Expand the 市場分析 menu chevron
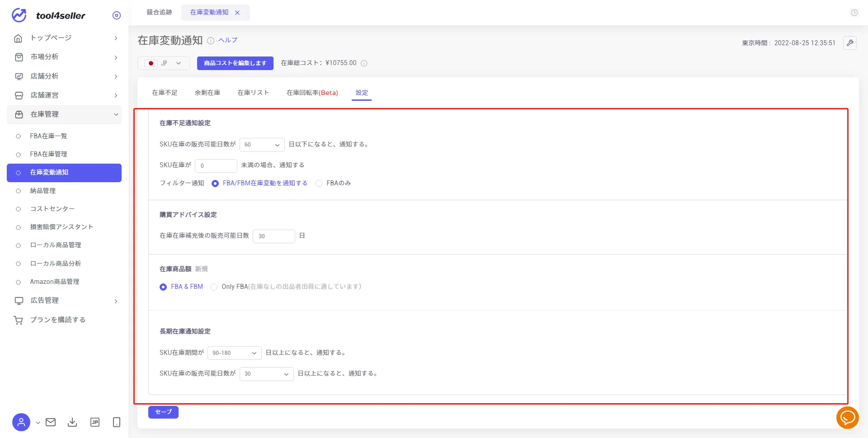868x438 pixels. pos(116,57)
